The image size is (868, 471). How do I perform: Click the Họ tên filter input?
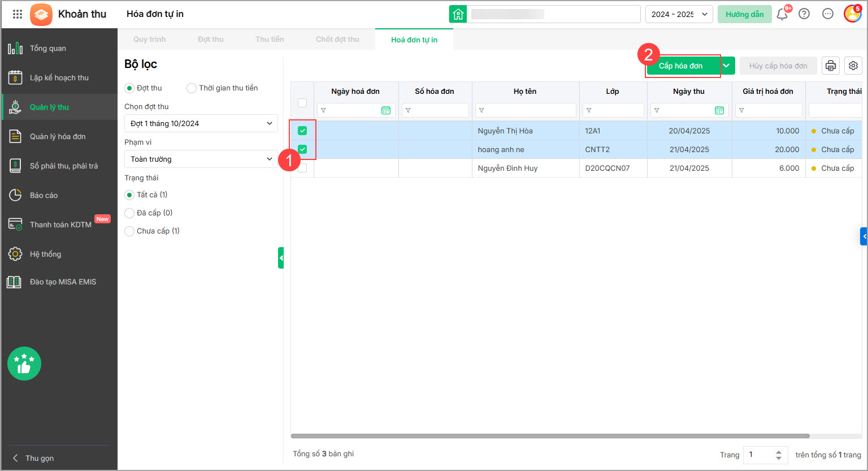(x=526, y=110)
